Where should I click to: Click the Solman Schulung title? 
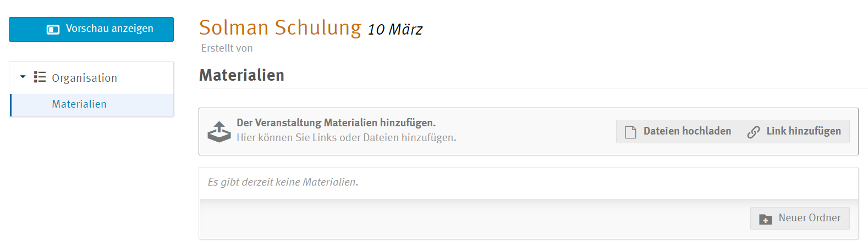(x=280, y=27)
